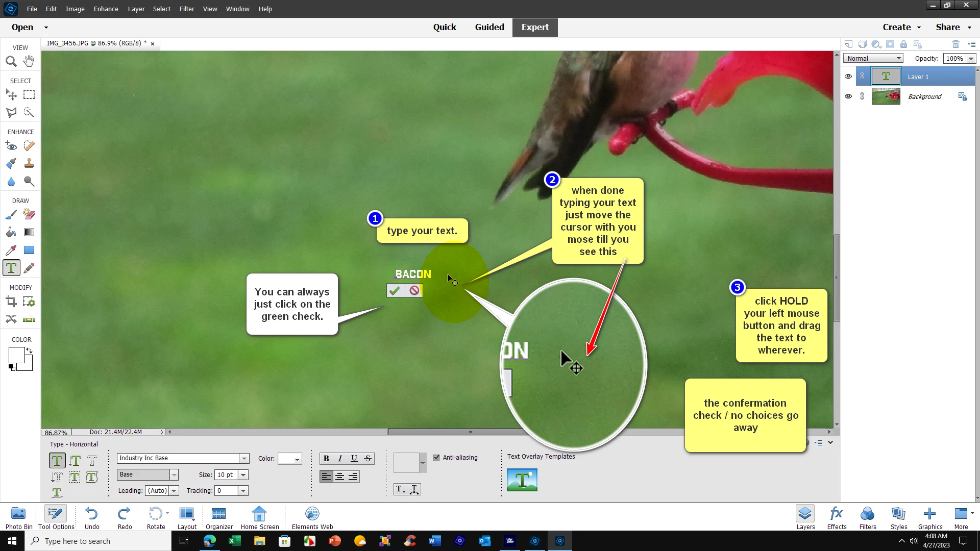Open the Filter menu

[x=186, y=9]
